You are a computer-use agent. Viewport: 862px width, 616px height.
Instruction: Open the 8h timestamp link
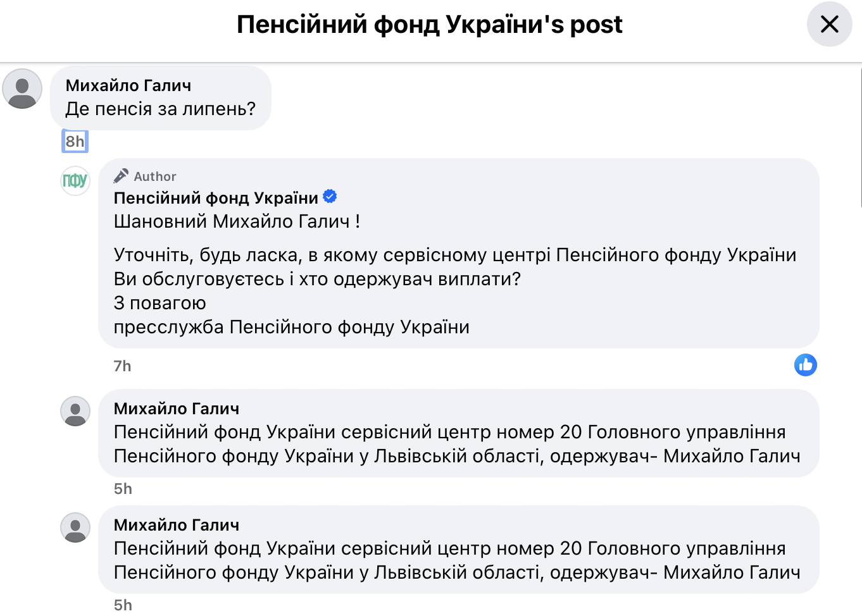click(75, 141)
